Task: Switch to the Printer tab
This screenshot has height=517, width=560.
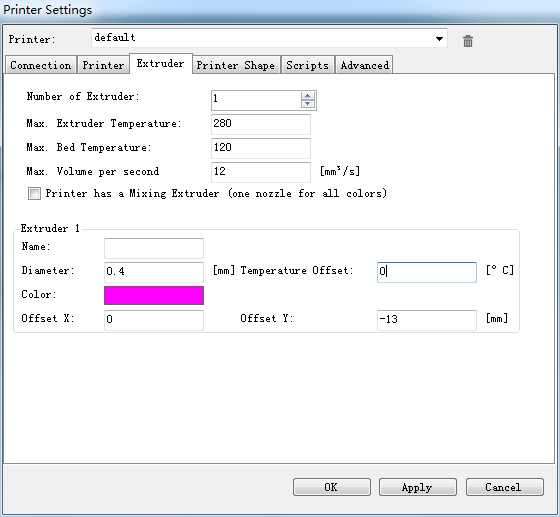Action: pyautogui.click(x=103, y=65)
